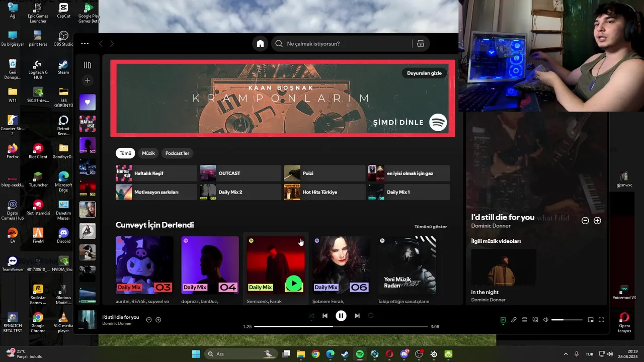
Task: Pause the current song
Action: [x=341, y=316]
